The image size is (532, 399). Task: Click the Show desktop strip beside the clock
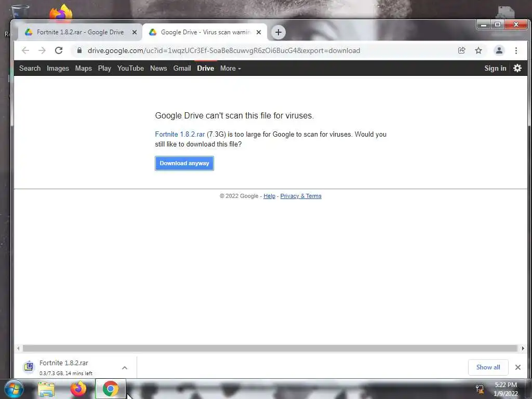point(528,389)
